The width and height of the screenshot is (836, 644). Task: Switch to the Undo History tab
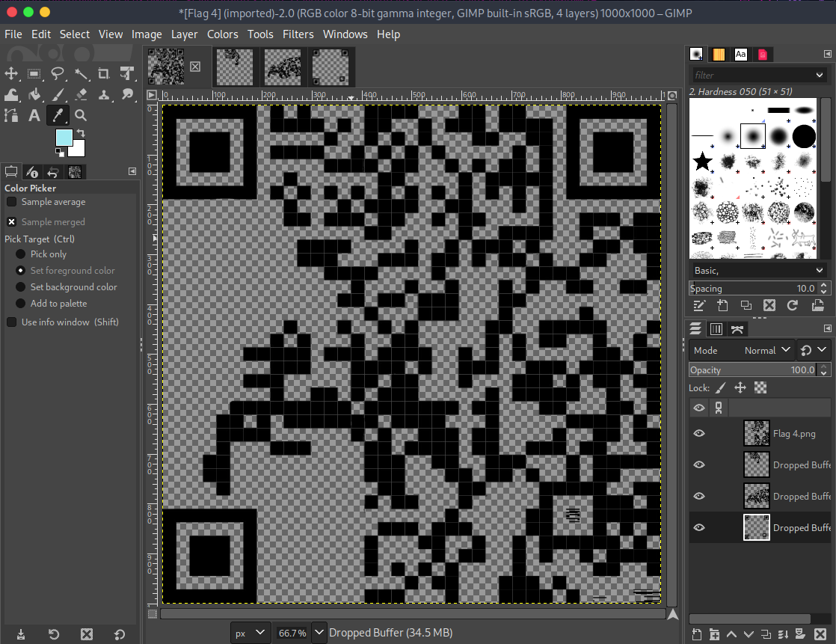pyautogui.click(x=53, y=172)
